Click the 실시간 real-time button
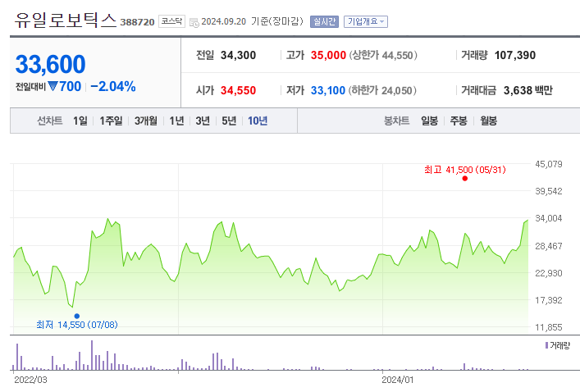The width and height of the screenshot is (580, 392). point(324,22)
